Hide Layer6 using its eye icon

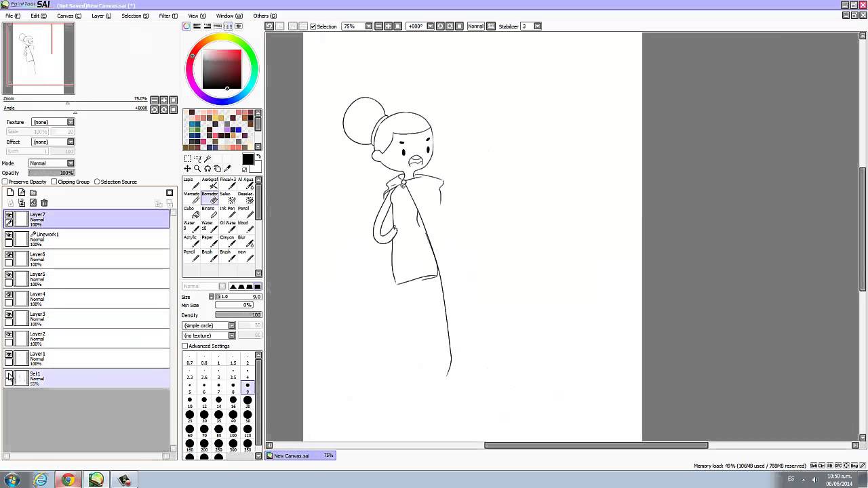click(x=9, y=255)
